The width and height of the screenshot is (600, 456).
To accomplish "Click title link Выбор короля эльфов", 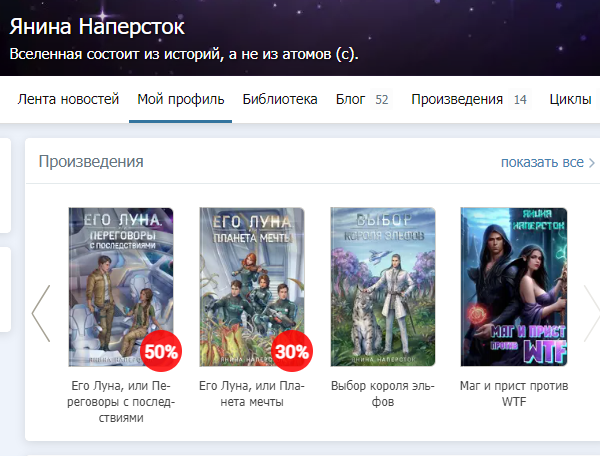I will click(383, 394).
